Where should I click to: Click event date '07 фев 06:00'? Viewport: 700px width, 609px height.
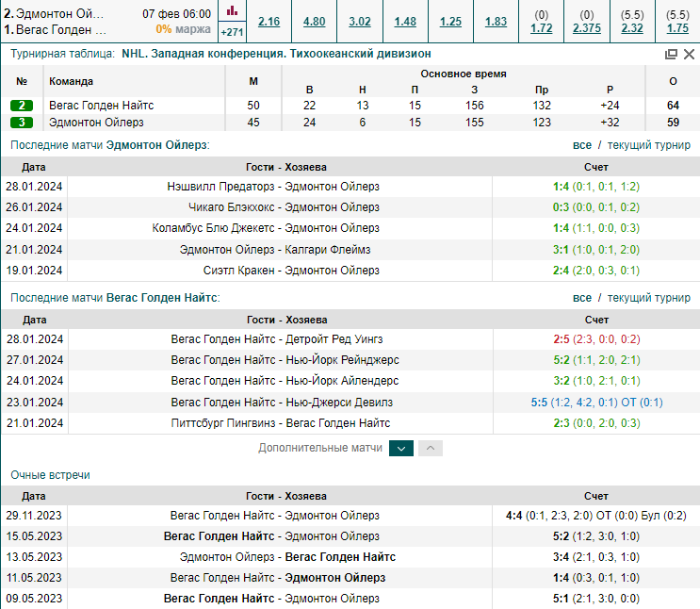[176, 14]
